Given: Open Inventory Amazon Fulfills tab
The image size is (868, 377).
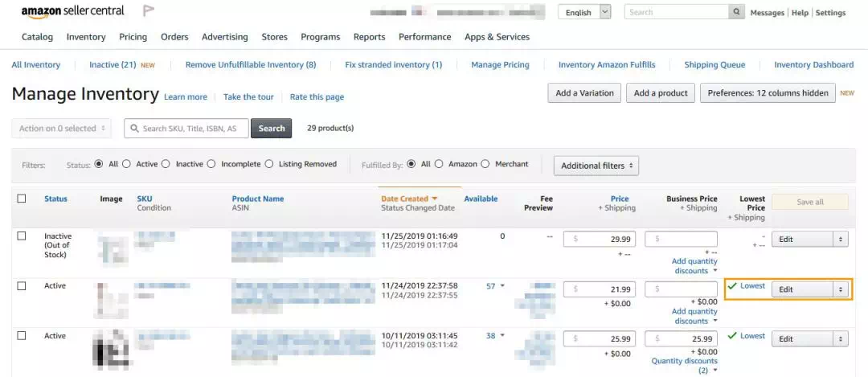Looking at the screenshot, I should pyautogui.click(x=607, y=65).
